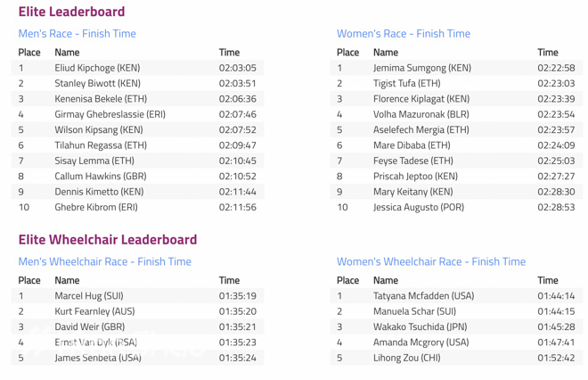Open Women's Wheelchair Race - Finish Time link
The height and width of the screenshot is (380, 588).
point(430,261)
